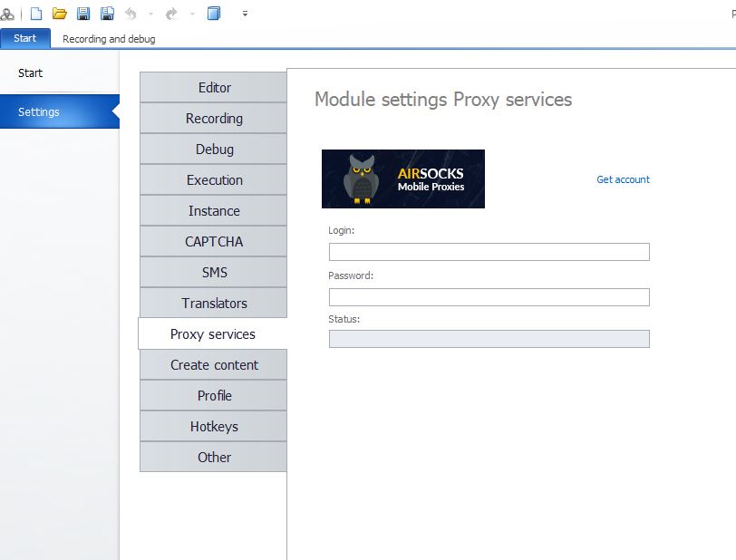Open the Other settings section
This screenshot has width=736, height=560.
tap(213, 458)
